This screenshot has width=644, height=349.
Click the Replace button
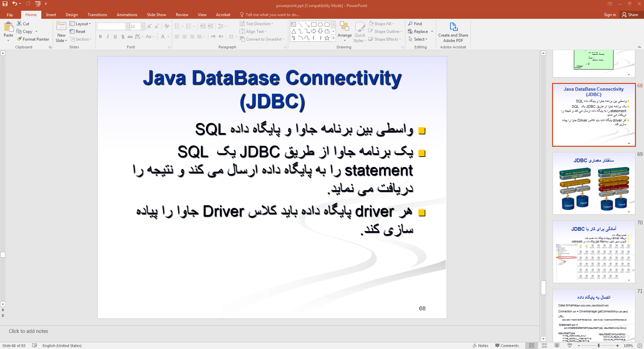coord(418,31)
